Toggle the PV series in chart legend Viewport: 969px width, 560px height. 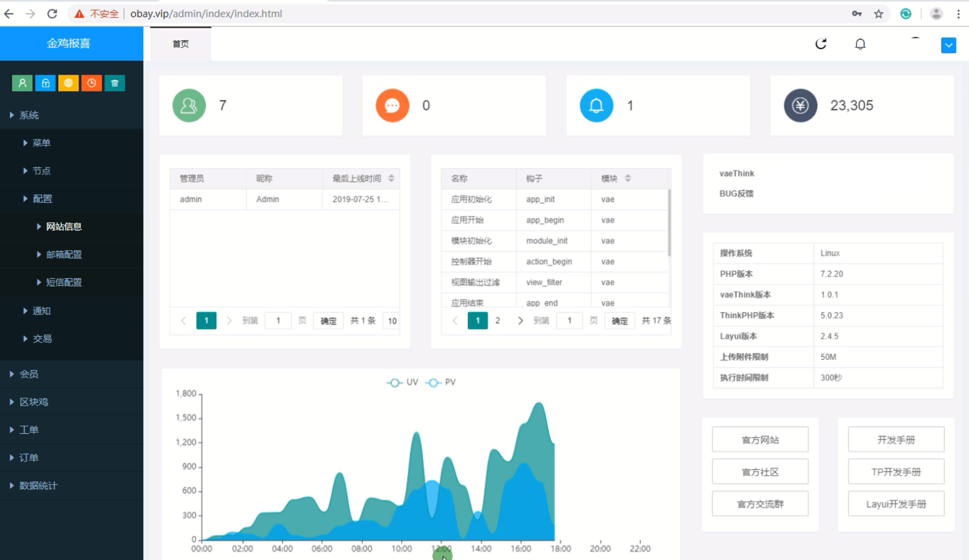(x=441, y=382)
